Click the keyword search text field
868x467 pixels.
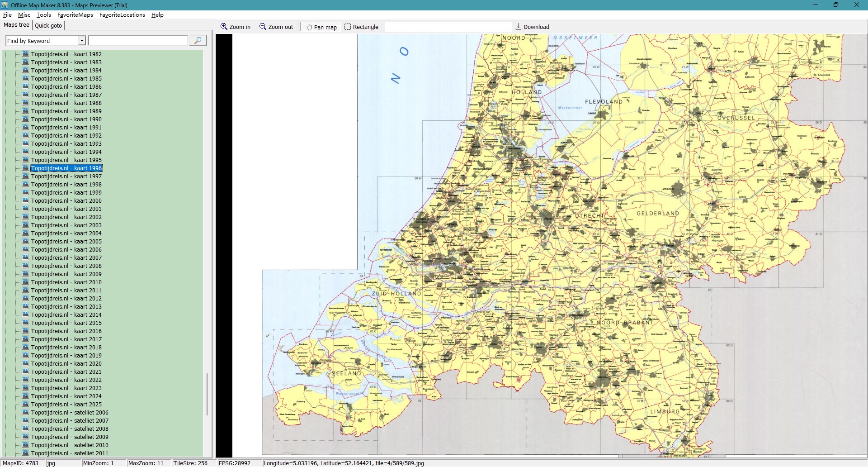(137, 41)
